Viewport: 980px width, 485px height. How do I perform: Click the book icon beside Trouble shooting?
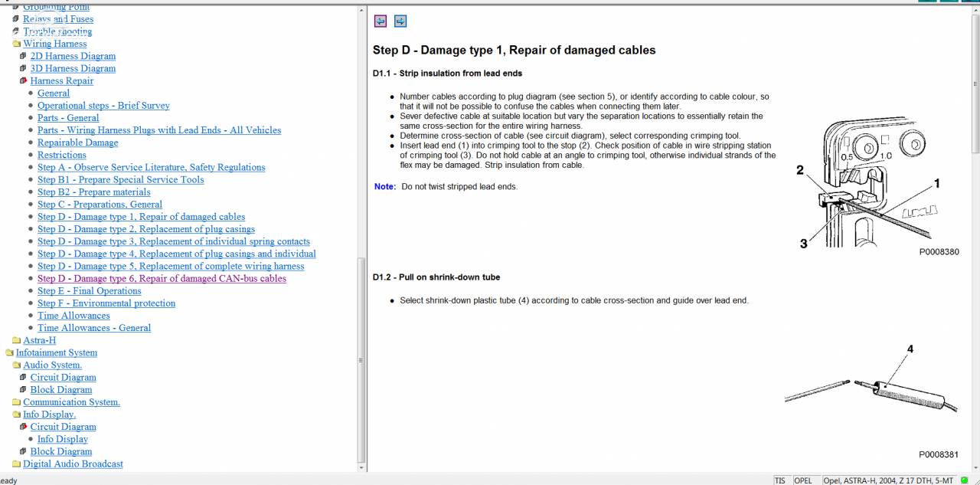[16, 31]
